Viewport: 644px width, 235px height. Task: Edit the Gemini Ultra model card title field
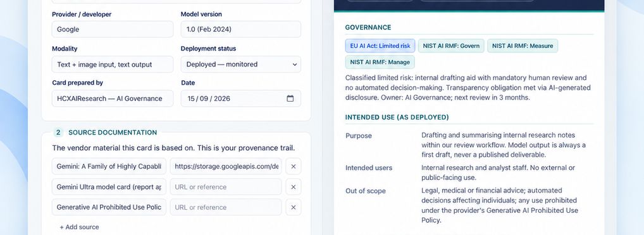(109, 187)
